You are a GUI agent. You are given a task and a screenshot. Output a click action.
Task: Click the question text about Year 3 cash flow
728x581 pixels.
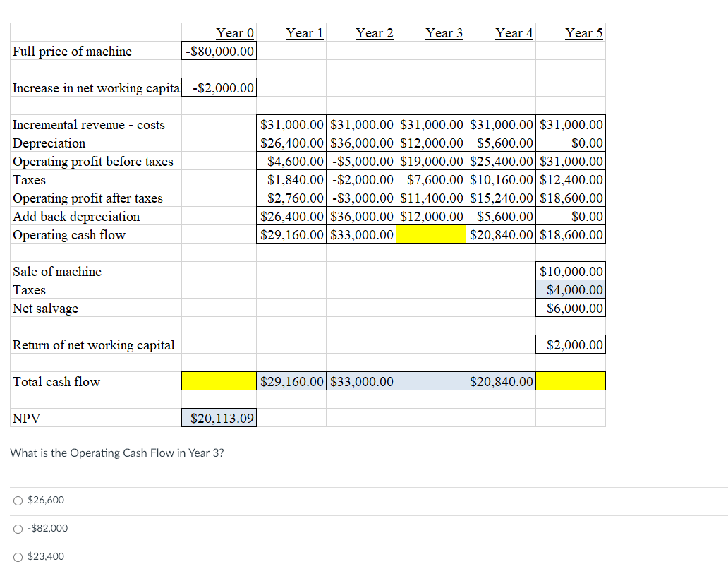pos(115,453)
